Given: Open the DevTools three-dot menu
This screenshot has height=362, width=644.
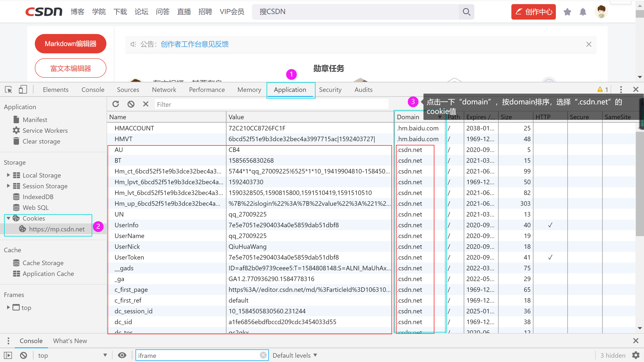Looking at the screenshot, I should [x=621, y=90].
